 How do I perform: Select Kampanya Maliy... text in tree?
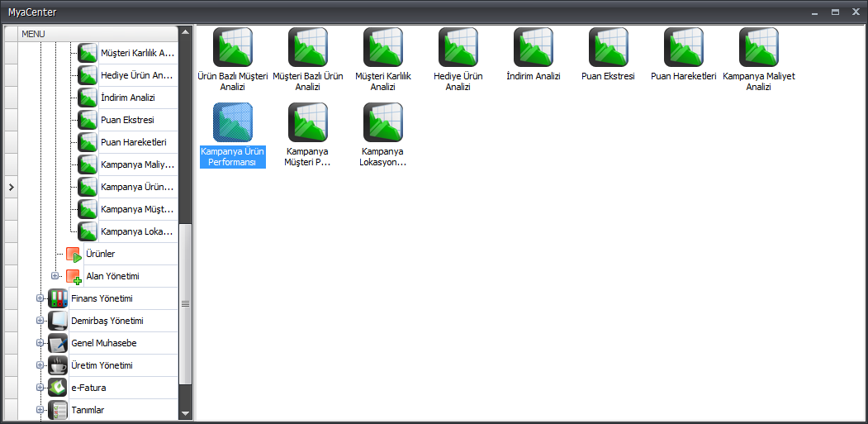coord(138,164)
